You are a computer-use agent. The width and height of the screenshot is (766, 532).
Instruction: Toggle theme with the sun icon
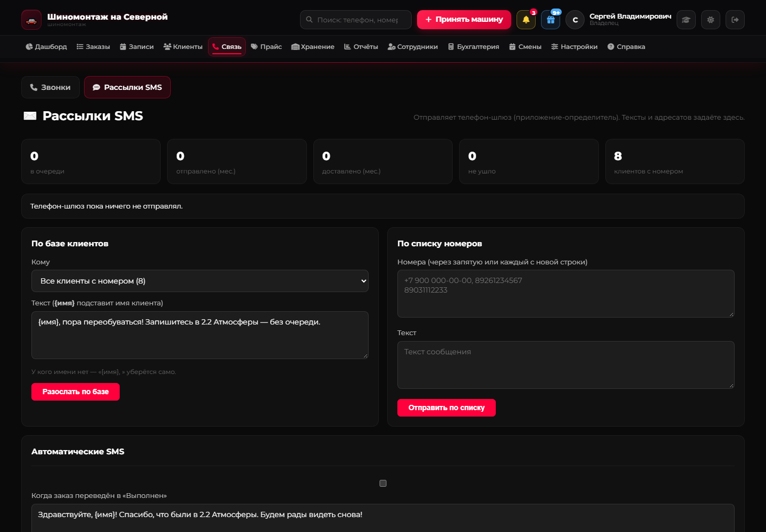point(711,20)
